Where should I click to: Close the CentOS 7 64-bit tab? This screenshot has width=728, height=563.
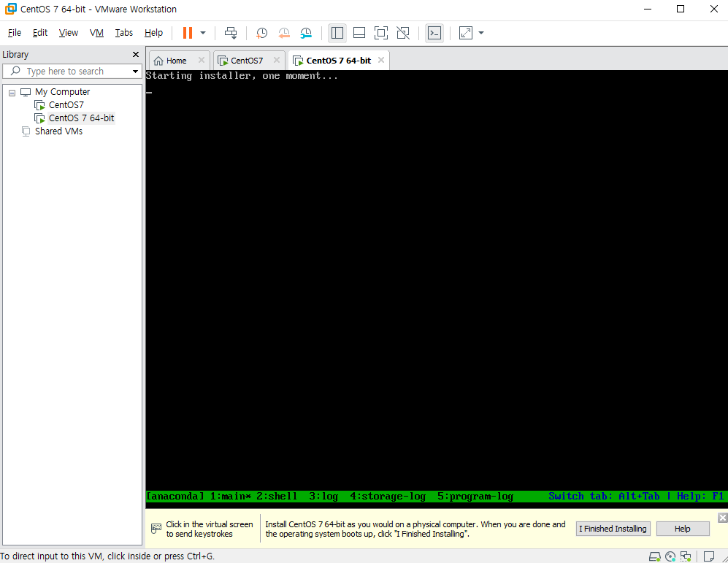[x=380, y=60]
